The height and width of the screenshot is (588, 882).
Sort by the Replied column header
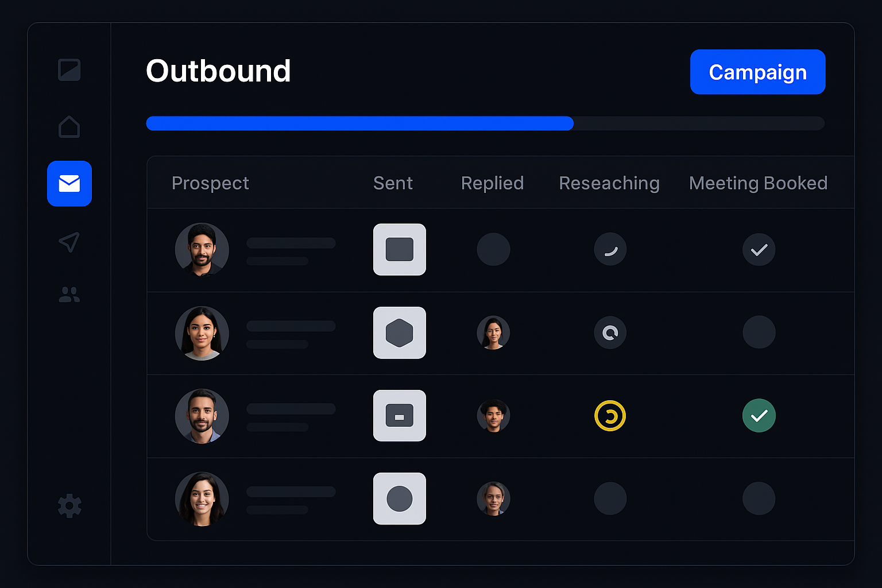pyautogui.click(x=492, y=183)
